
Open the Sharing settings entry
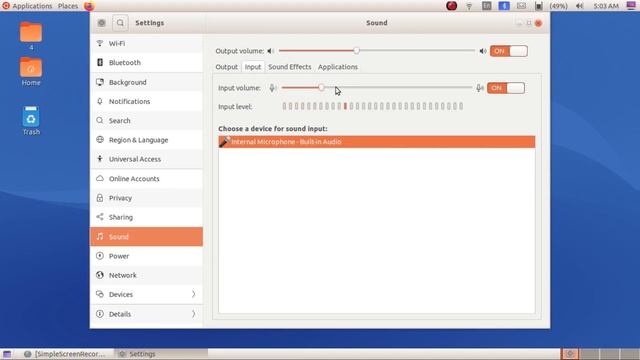coord(147,217)
